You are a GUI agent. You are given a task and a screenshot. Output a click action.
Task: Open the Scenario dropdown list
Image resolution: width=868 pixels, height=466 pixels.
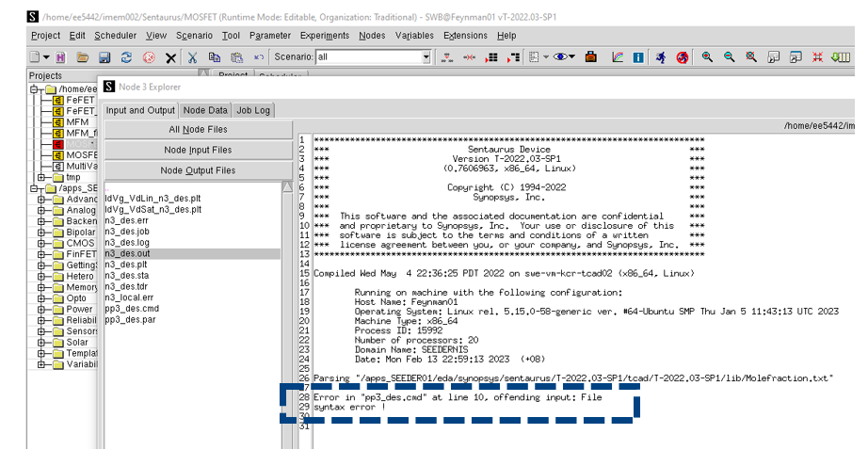(426, 57)
